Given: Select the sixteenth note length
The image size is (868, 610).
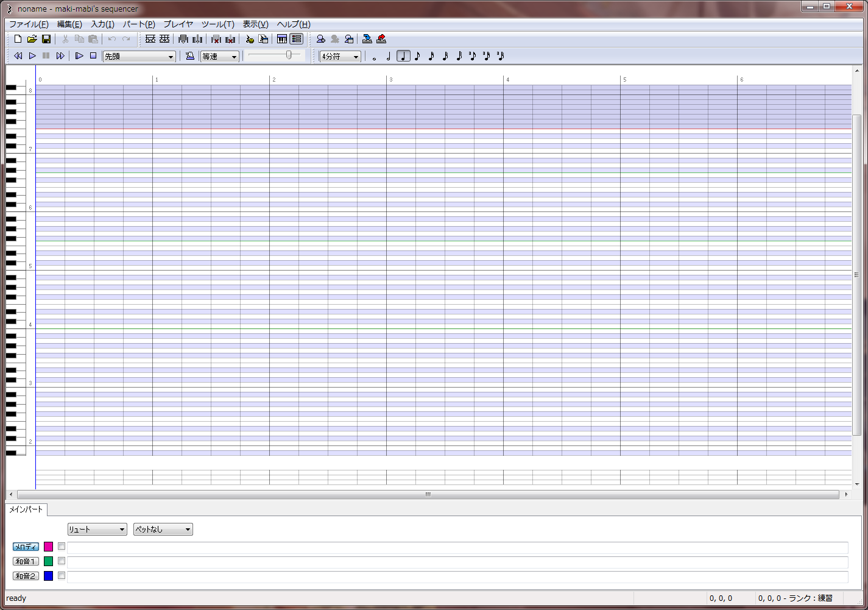Looking at the screenshot, I should (431, 57).
